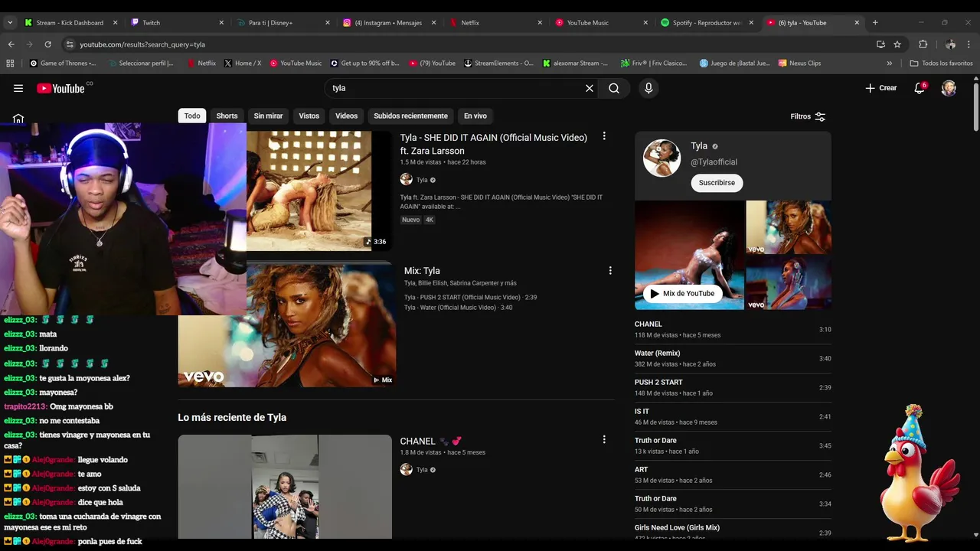Switch to the YouTube Music tab
Image resolution: width=980 pixels, height=551 pixels.
click(x=601, y=23)
